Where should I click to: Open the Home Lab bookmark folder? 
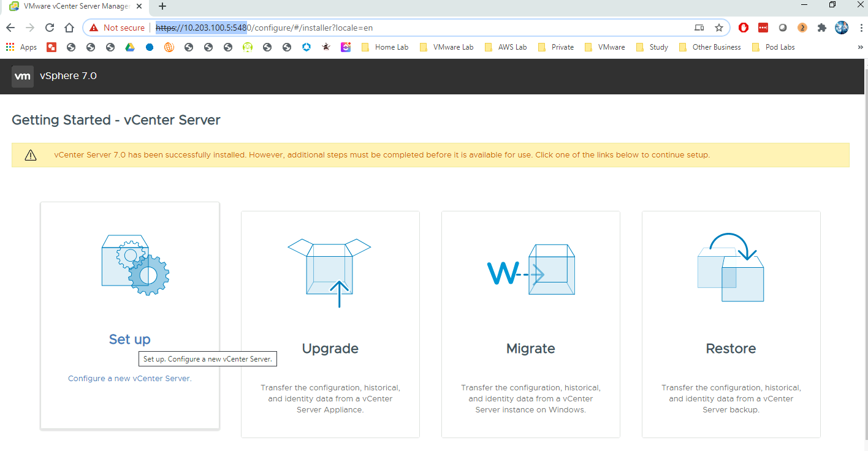tap(385, 47)
